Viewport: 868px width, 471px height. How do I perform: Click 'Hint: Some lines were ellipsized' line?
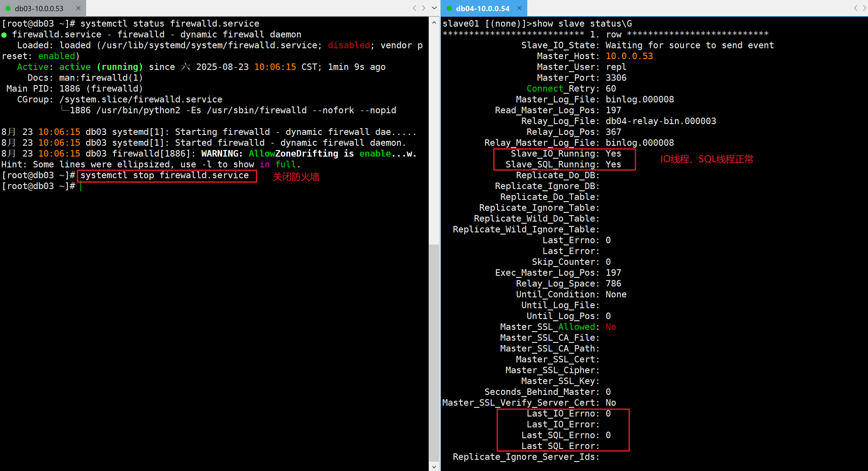pos(151,164)
